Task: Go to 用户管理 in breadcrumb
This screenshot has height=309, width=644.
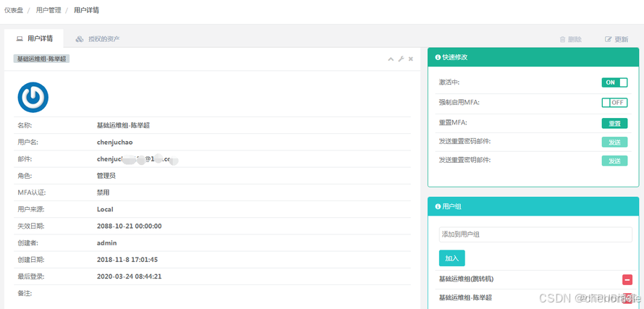Action: 48,10
